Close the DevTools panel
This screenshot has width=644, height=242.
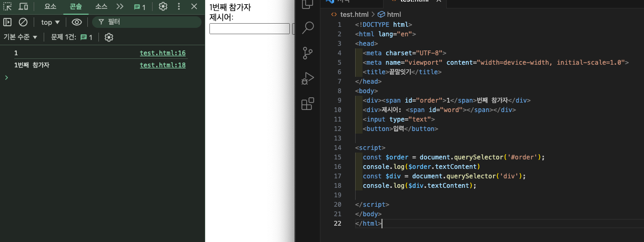point(194,7)
